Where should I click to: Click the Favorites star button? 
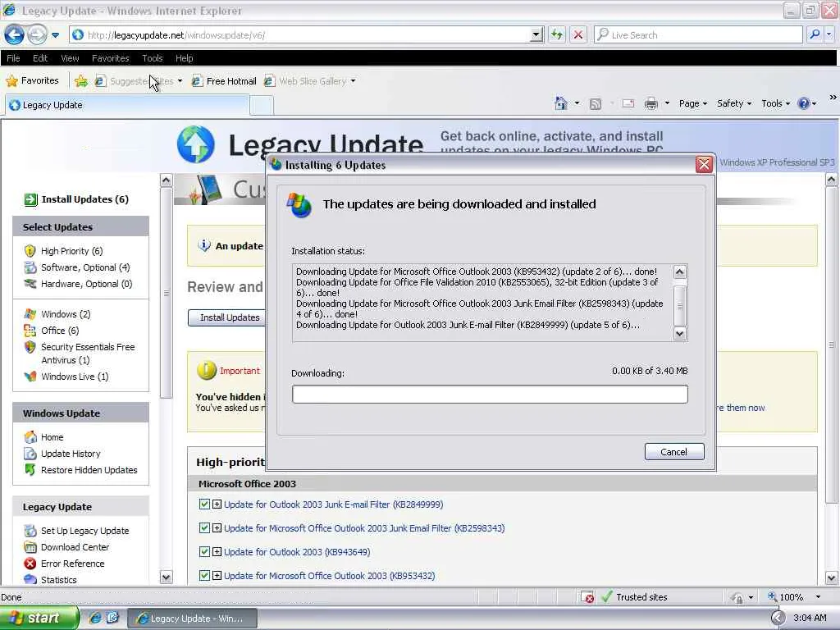tap(32, 81)
